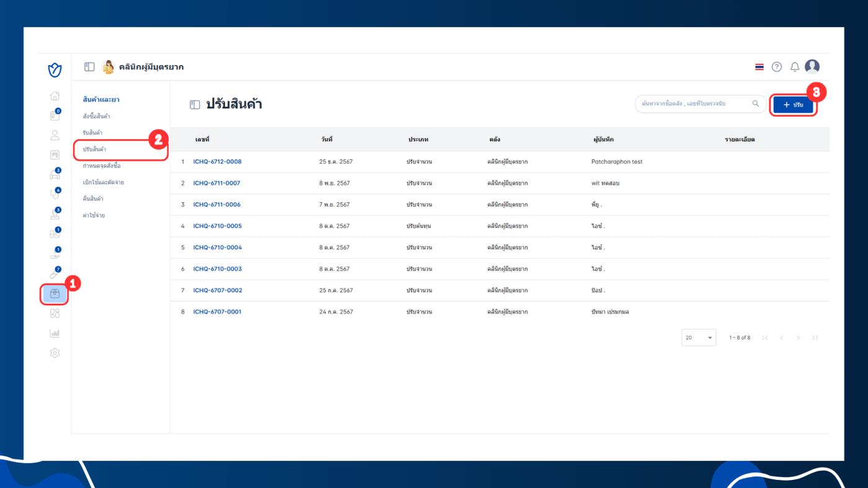Viewport: 868px width, 488px height.
Task: Open the bed icon with badge 3
Action: pyautogui.click(x=55, y=175)
